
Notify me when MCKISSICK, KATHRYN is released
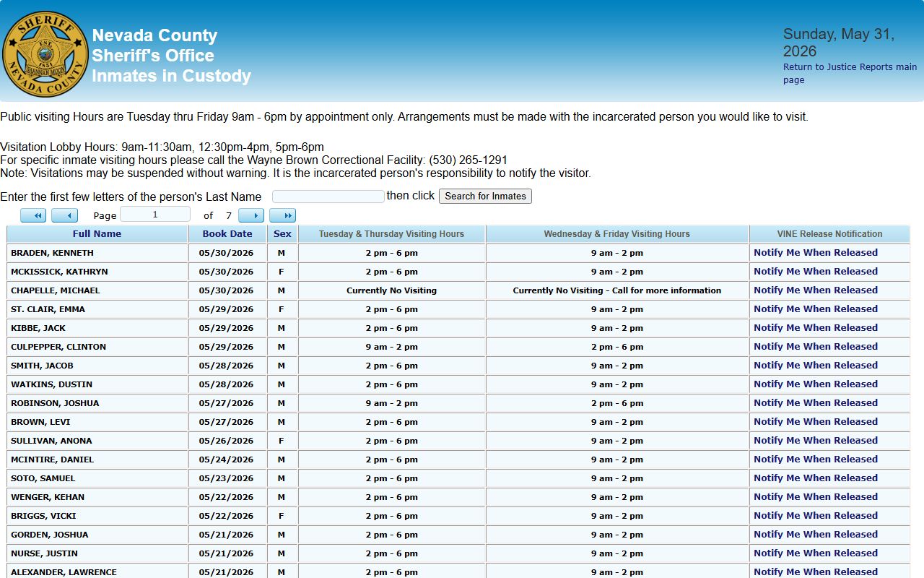coord(816,272)
